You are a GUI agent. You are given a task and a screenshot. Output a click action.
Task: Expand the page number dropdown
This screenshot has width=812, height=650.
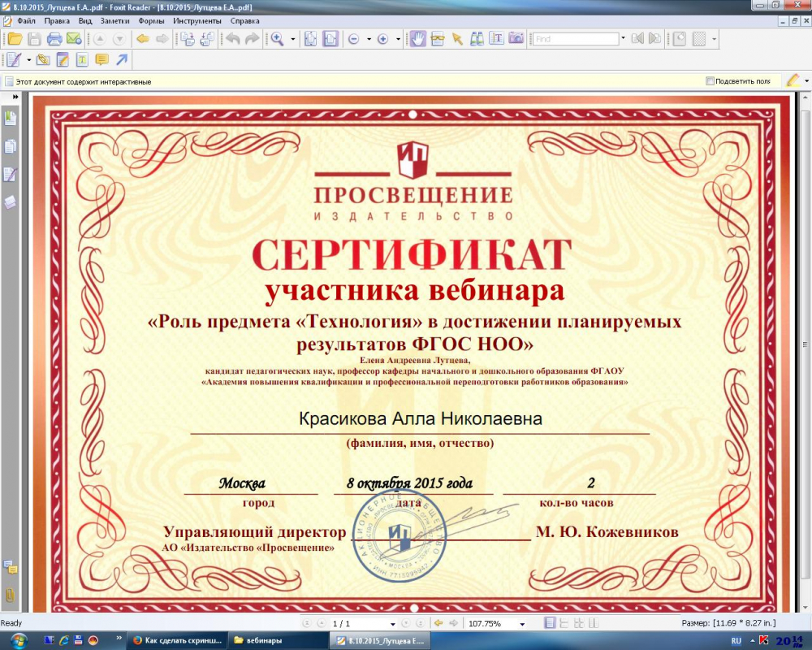pos(392,624)
